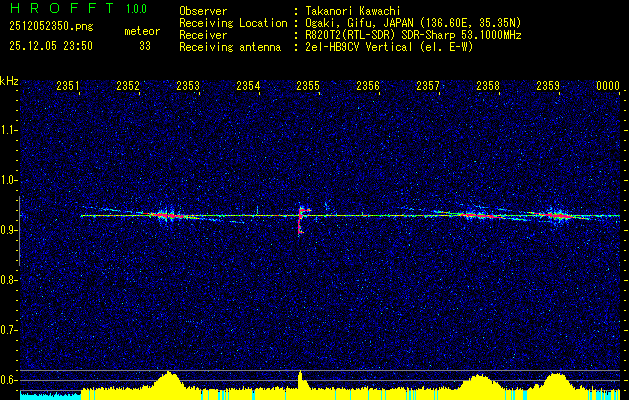Click the kHz axis unit label
The image size is (629, 400).
coord(9,81)
